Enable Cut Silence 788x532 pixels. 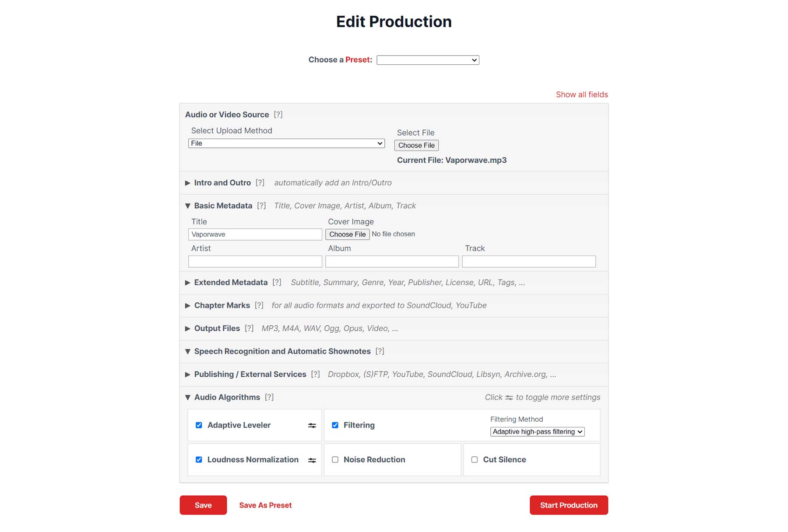(x=475, y=459)
